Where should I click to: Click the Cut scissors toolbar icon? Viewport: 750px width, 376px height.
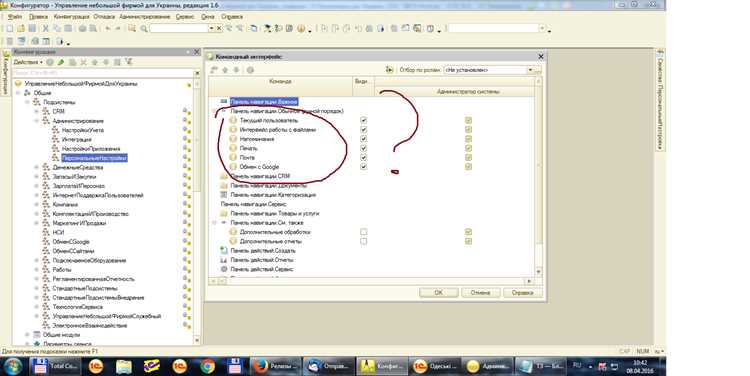click(x=45, y=29)
